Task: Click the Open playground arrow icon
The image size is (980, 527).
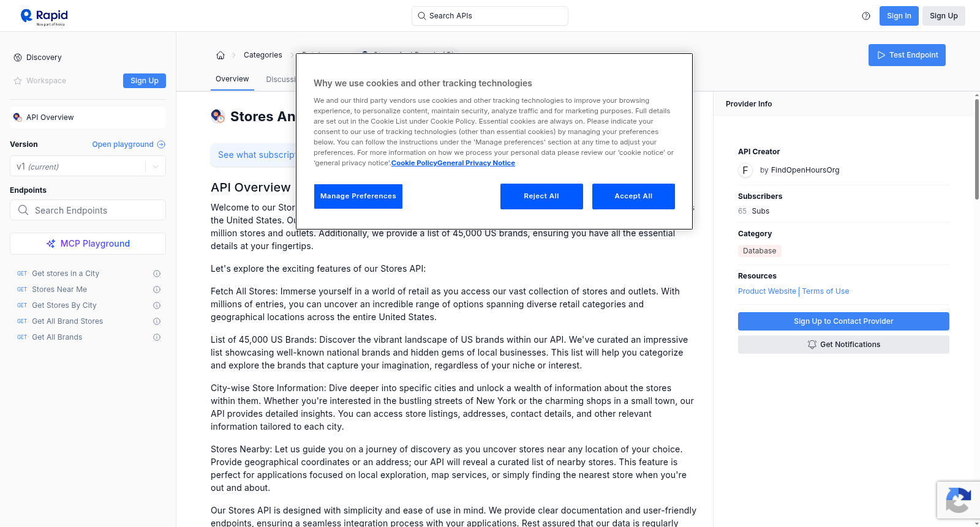Action: [x=161, y=144]
